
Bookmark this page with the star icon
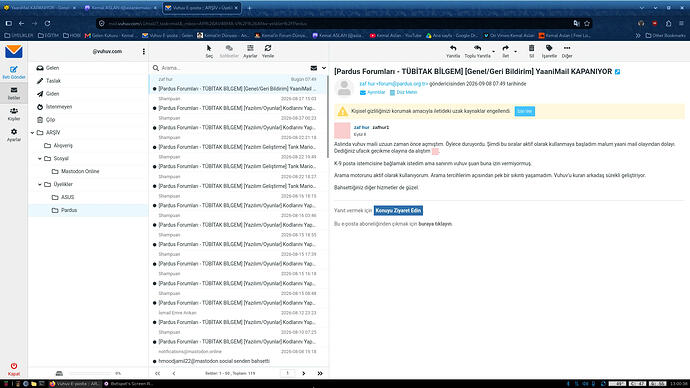click(587, 23)
